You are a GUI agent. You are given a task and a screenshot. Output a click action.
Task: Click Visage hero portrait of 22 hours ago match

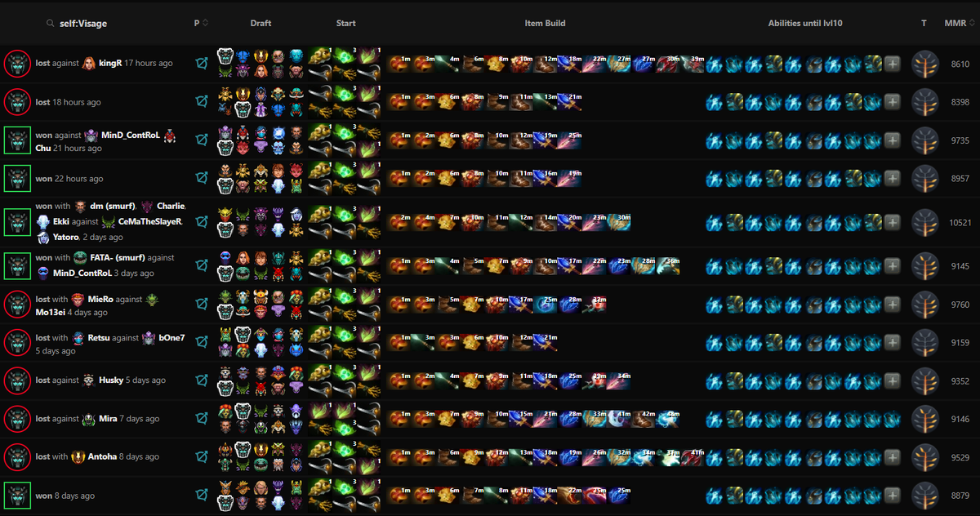[x=17, y=178]
